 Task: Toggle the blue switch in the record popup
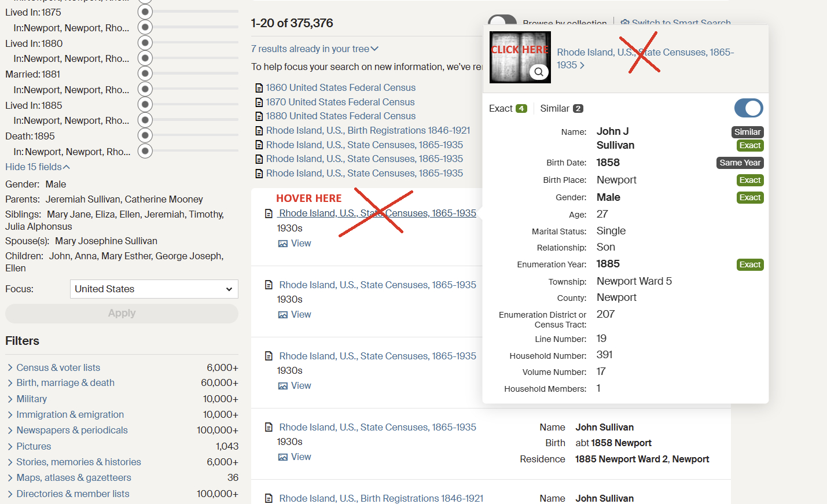[x=748, y=108]
